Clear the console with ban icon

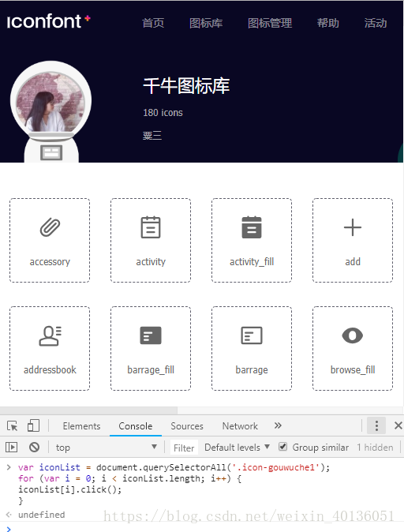click(x=34, y=448)
